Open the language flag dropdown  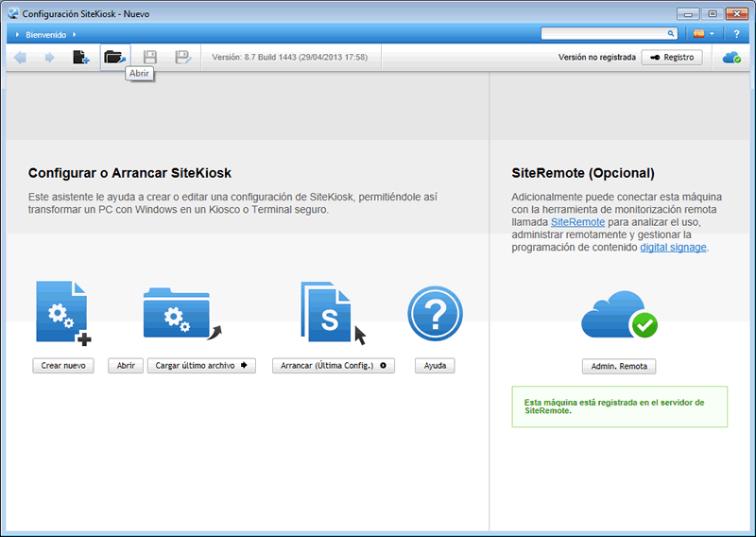(x=704, y=34)
